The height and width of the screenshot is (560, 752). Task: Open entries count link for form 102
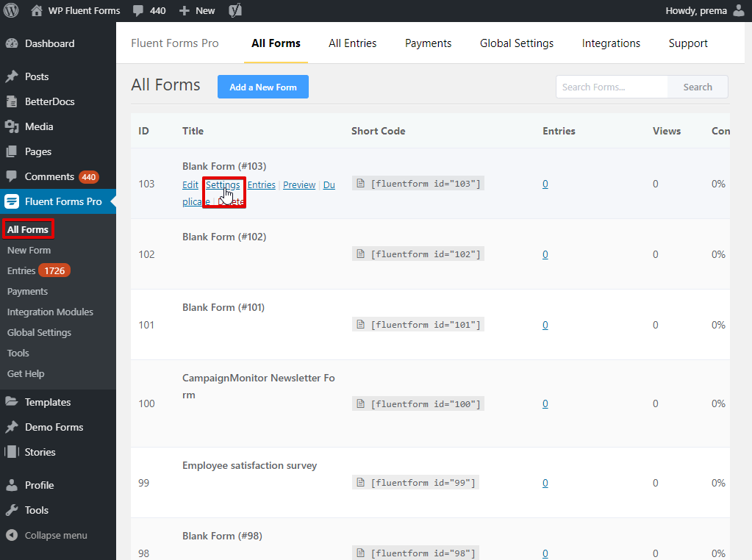click(545, 254)
